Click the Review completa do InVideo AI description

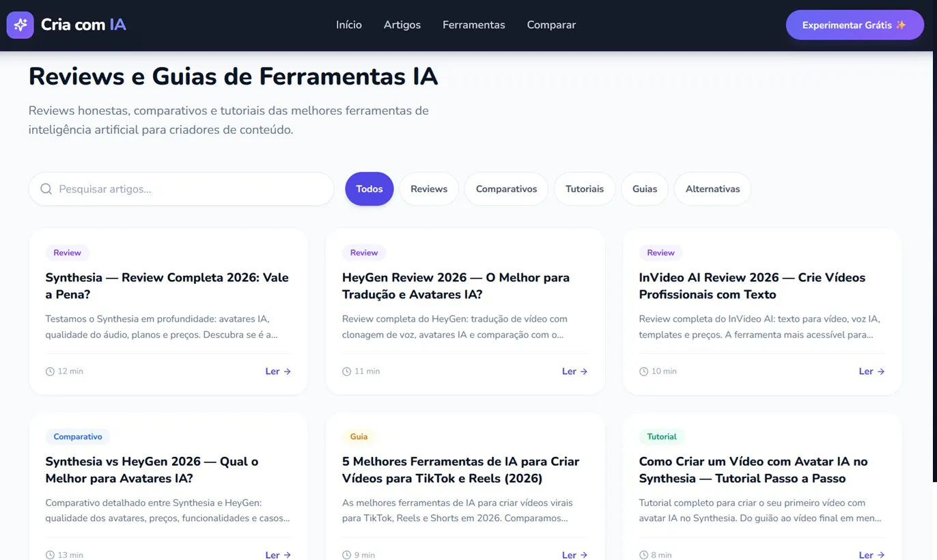point(759,327)
